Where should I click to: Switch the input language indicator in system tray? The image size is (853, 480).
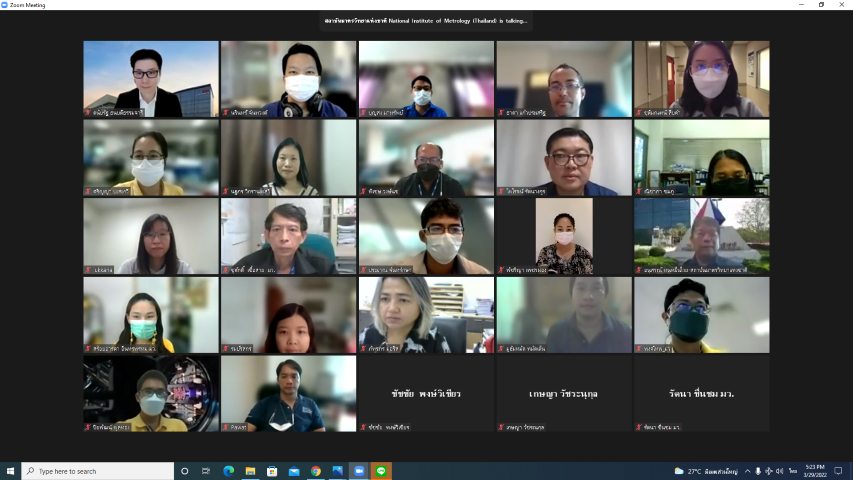(x=792, y=471)
